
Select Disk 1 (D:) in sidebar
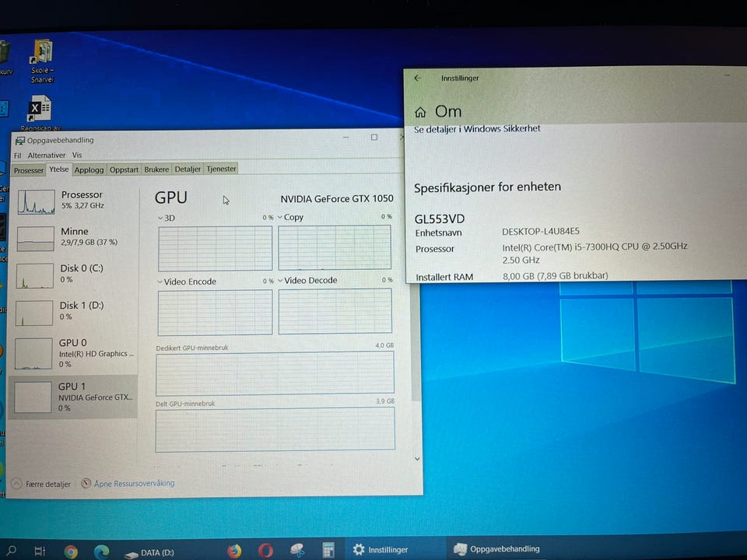click(x=74, y=311)
